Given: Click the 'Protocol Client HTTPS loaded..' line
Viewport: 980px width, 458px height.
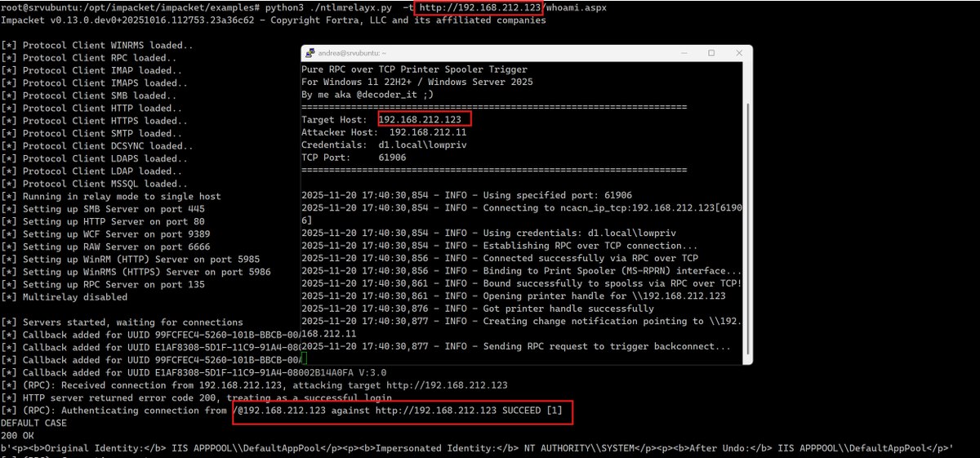Looking at the screenshot, I should pyautogui.click(x=95, y=121).
